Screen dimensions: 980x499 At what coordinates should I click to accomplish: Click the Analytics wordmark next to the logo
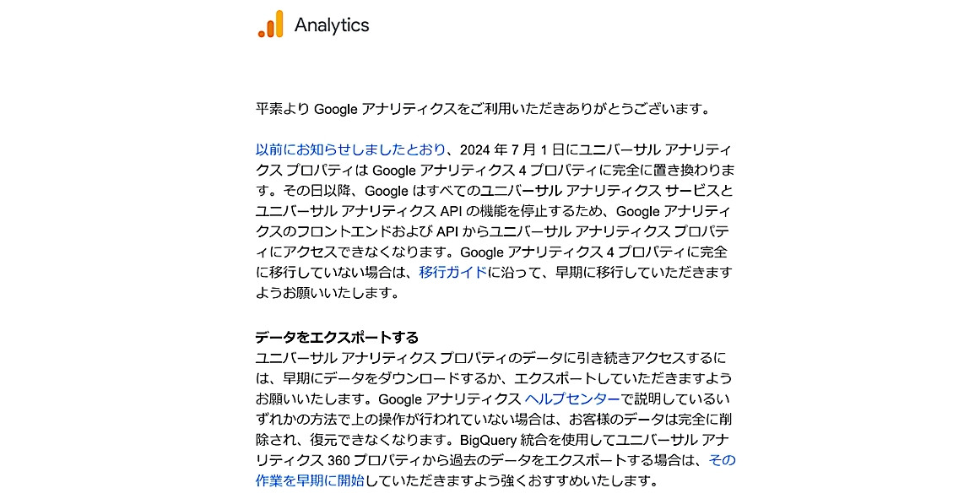click(332, 25)
